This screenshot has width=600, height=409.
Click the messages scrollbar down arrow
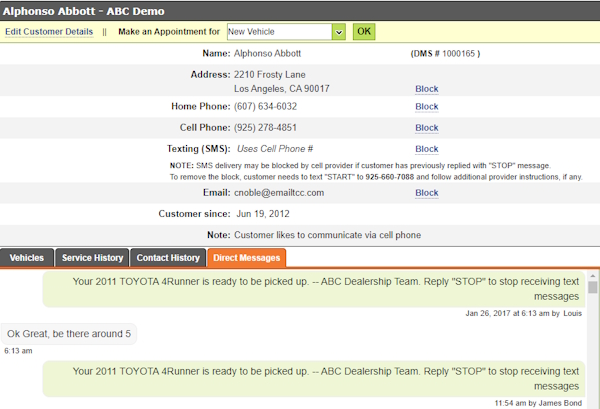point(592,402)
